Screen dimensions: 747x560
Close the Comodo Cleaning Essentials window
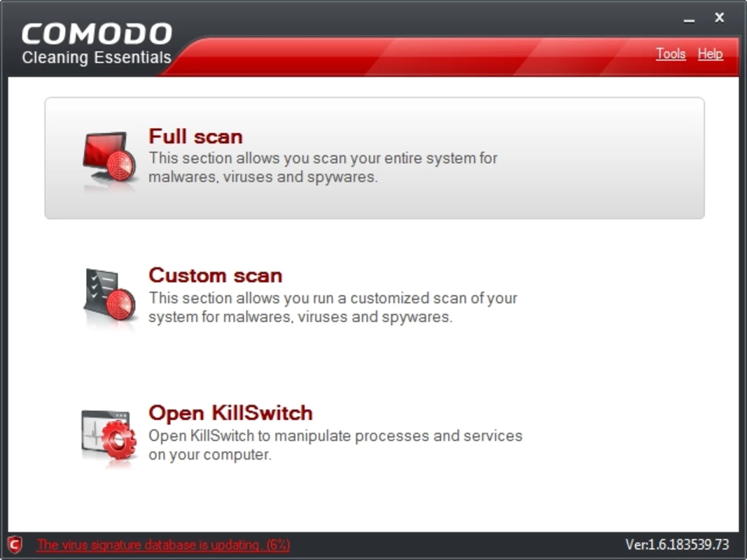720,18
